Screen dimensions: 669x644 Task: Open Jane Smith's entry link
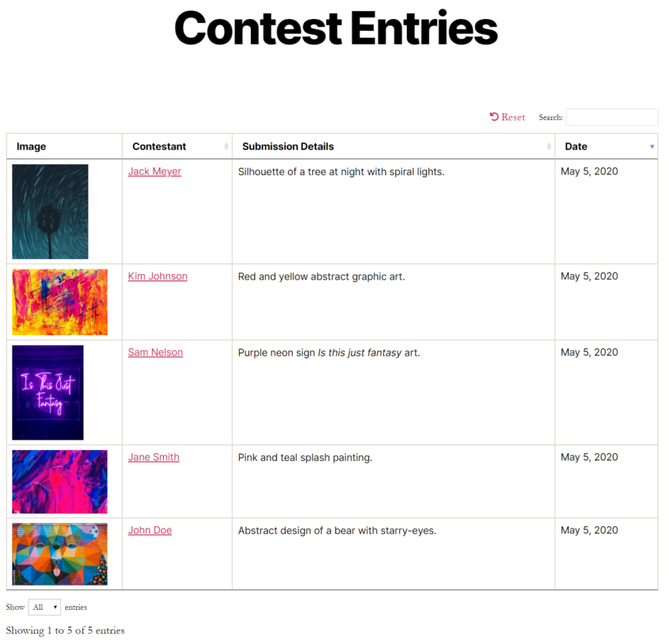pos(153,457)
